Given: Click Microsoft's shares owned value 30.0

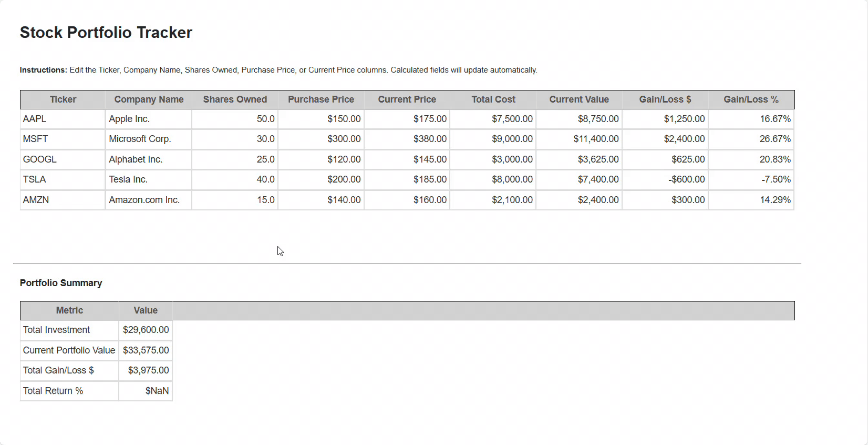Looking at the screenshot, I should 235,139.
